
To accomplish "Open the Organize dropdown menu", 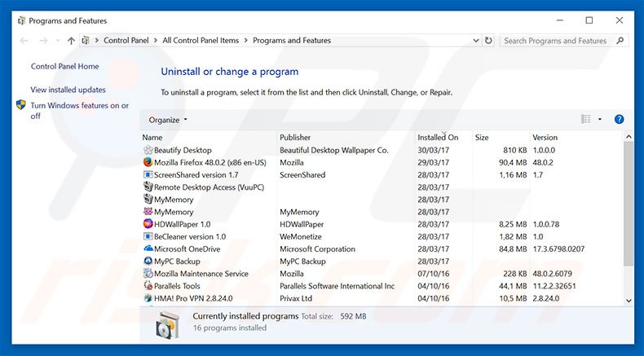I will coord(168,120).
